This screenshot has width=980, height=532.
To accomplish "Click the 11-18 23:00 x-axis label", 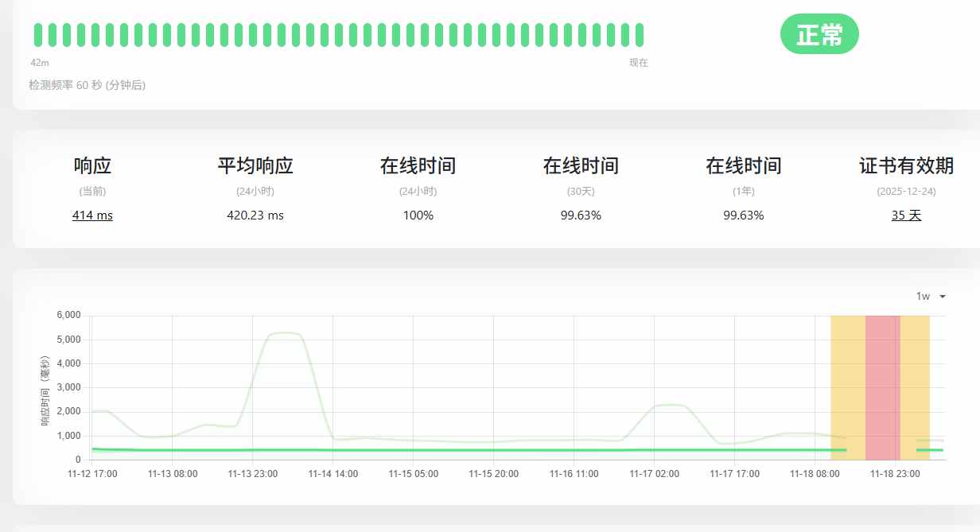I will click(x=895, y=474).
